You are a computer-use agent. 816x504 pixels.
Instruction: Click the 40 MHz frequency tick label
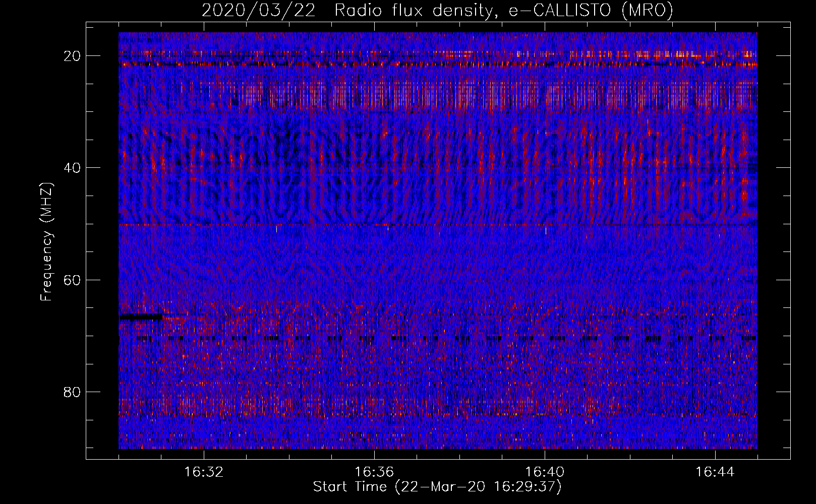[x=73, y=168]
